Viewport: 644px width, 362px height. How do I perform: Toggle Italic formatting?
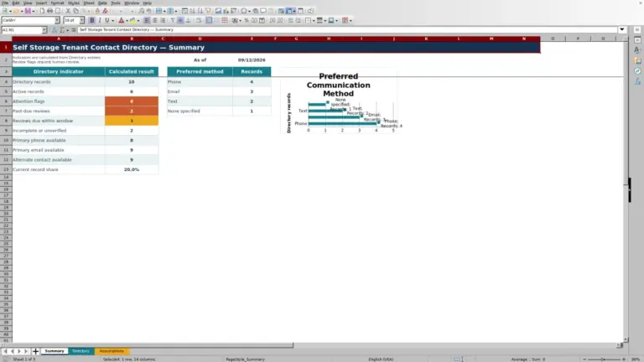click(100, 20)
